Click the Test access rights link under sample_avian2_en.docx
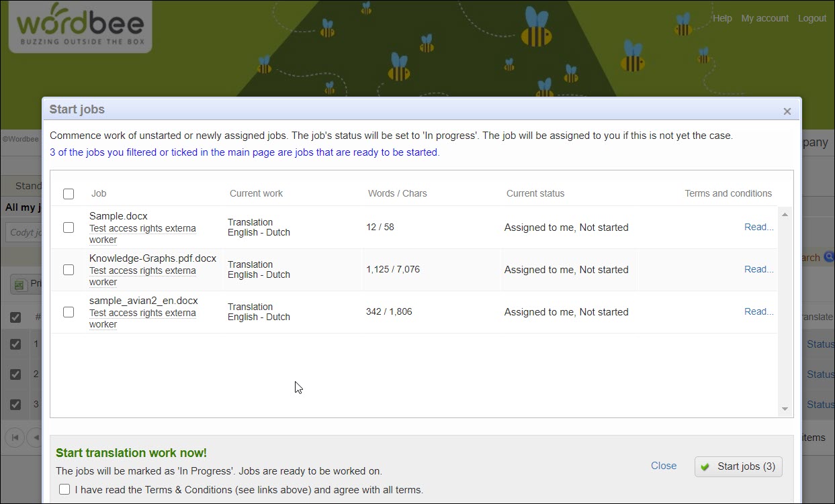The image size is (835, 504). 142,313
